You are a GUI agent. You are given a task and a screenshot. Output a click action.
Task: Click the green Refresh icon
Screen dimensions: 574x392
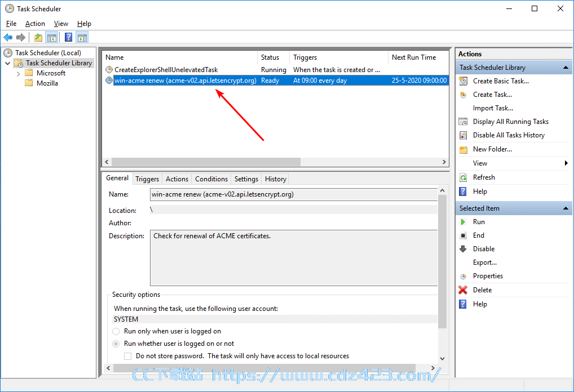[x=463, y=177]
